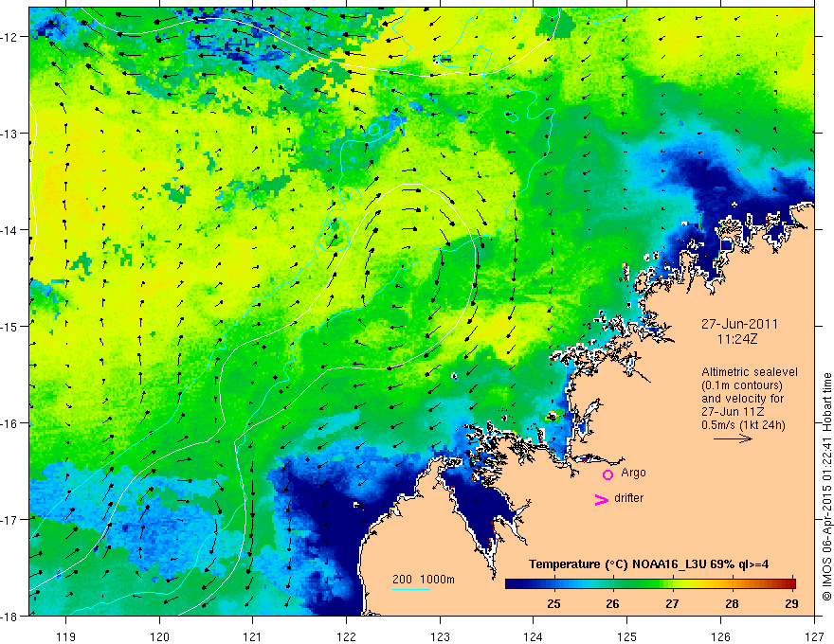Viewport: 834px width, 644px height.
Task: Click the latitude '-16' axis label
Action: [10, 423]
